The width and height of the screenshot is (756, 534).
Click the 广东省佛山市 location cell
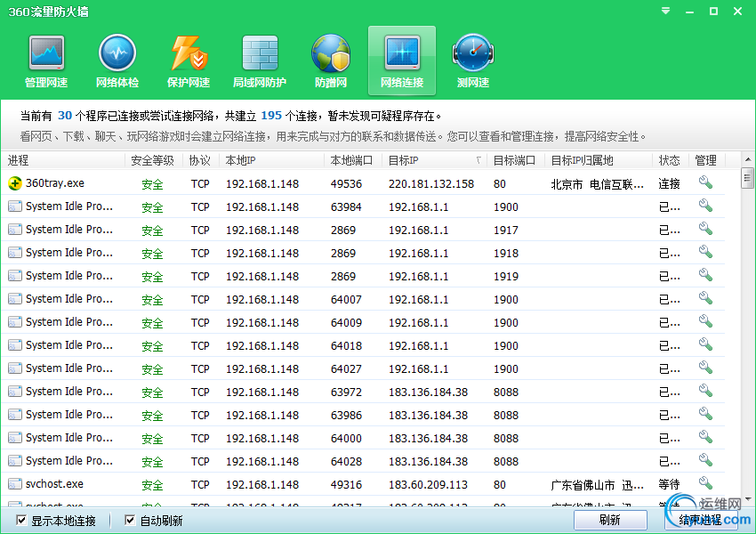point(597,485)
